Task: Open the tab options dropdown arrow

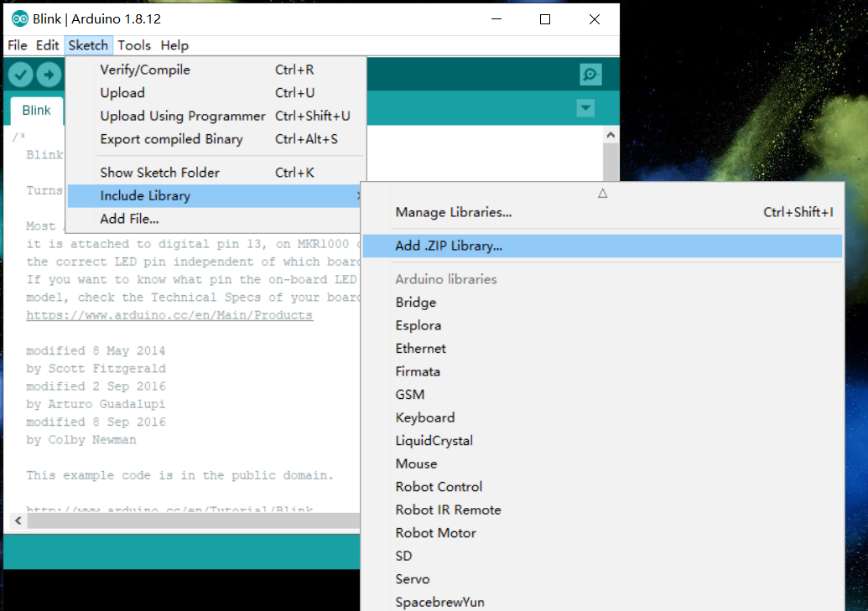Action: pyautogui.click(x=585, y=108)
